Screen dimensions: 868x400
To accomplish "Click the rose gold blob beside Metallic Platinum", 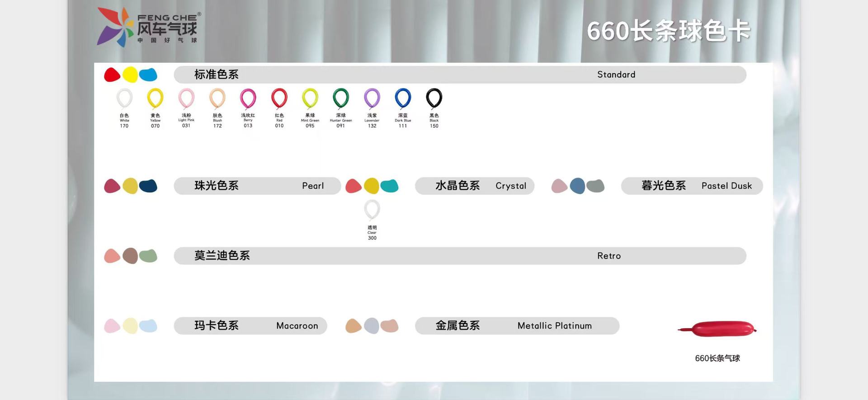I will [389, 326].
